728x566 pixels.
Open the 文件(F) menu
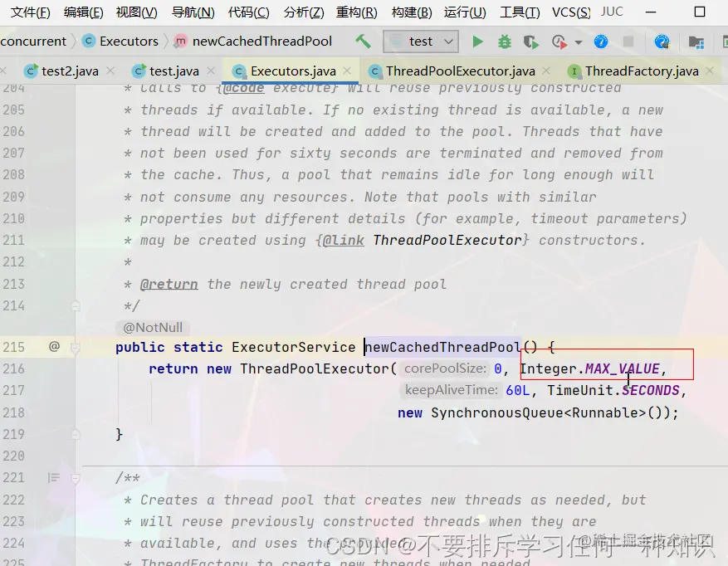tap(30, 12)
